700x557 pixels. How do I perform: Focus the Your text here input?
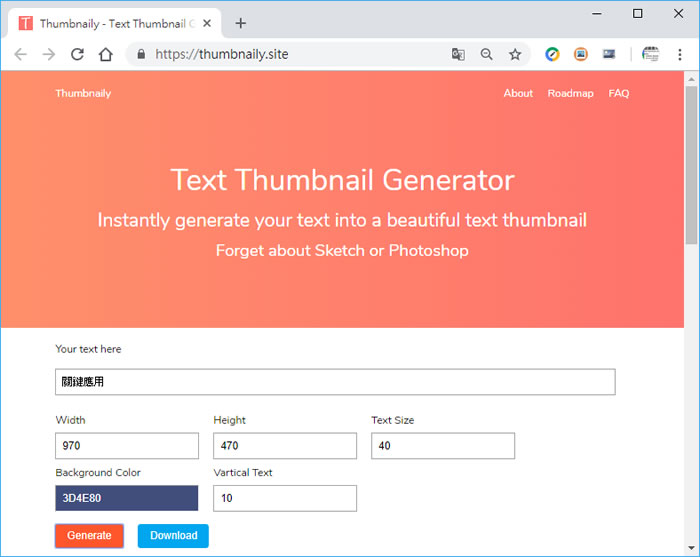click(335, 382)
